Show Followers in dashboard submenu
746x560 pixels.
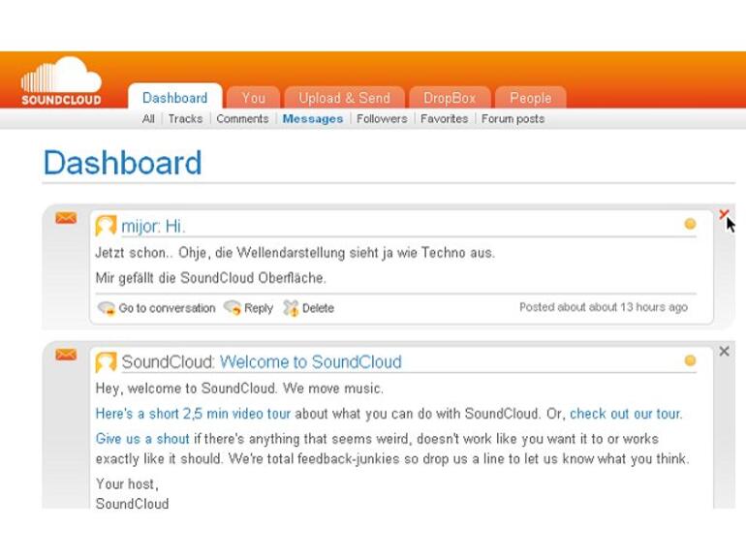382,119
